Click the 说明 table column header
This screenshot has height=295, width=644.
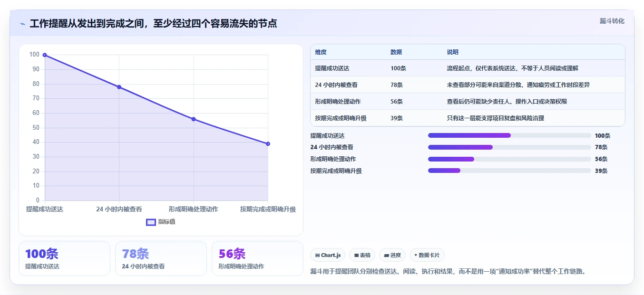(452, 52)
